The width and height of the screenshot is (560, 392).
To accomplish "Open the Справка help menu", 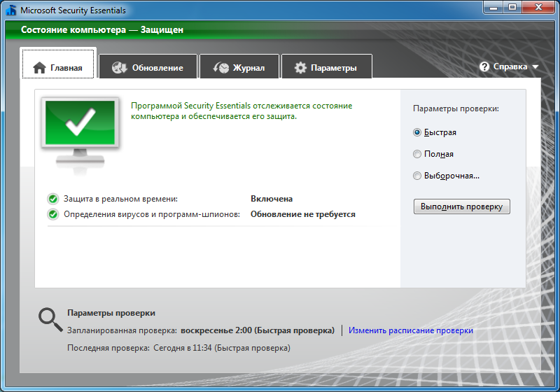I will tap(510, 66).
